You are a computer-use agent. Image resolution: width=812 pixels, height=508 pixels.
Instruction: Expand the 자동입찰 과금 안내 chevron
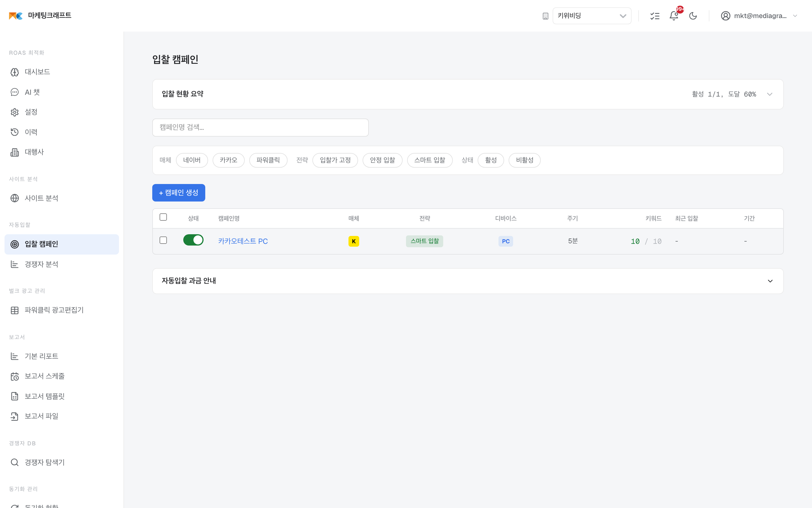coord(770,281)
